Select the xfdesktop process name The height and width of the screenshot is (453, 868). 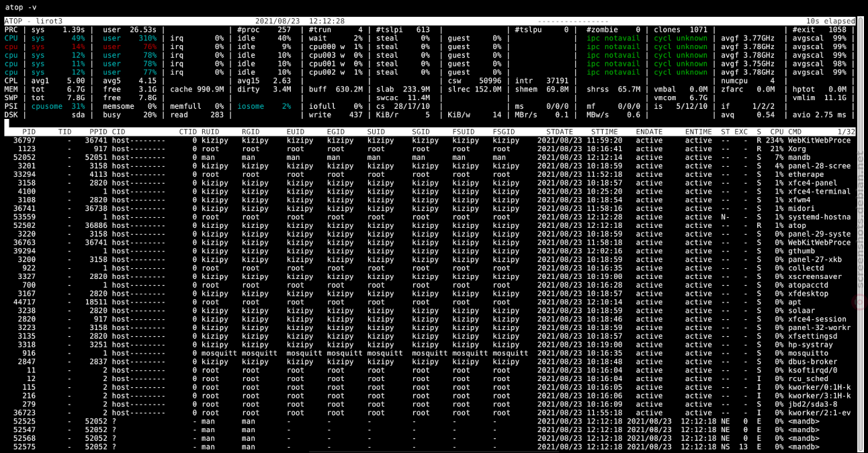(x=808, y=294)
